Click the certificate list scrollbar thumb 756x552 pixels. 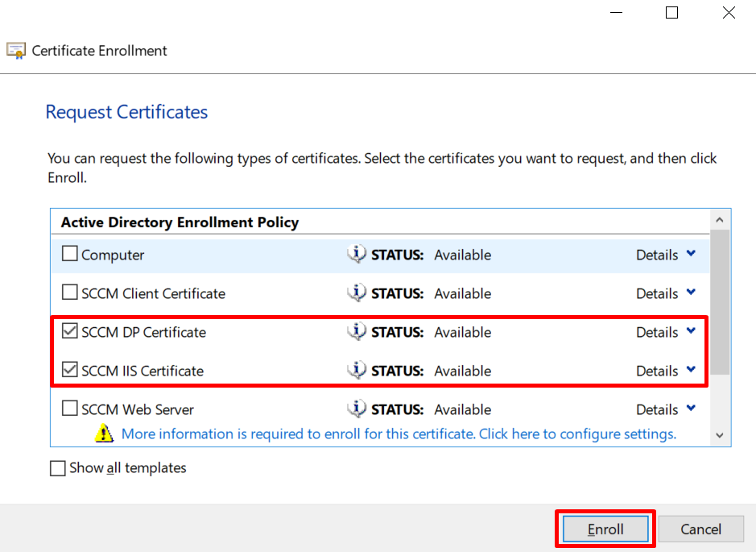tap(720, 302)
